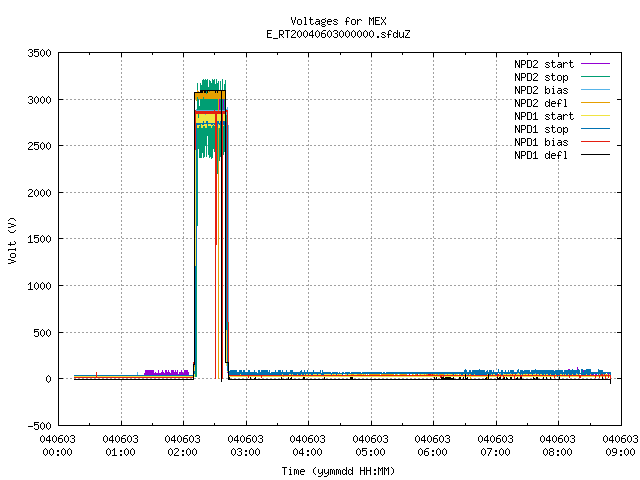
Task: Click the purple NPD2 start legend line
Action: pos(595,64)
